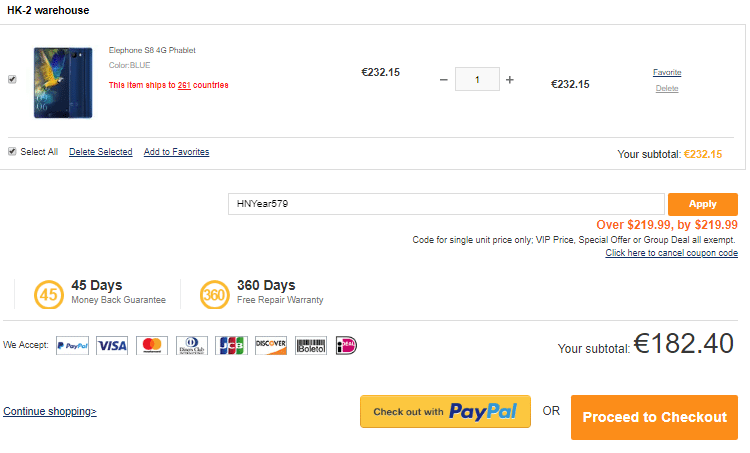The width and height of the screenshot is (750, 453).
Task: Click the iDEAL payment icon
Action: tap(347, 345)
